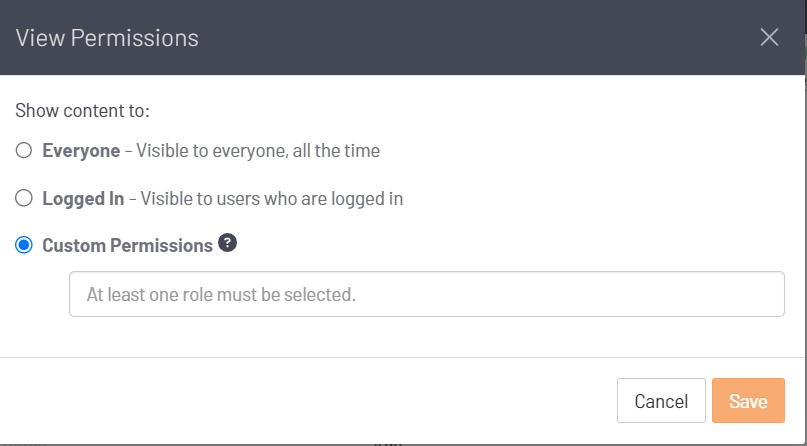Click the "Show content to:" heading
The image size is (807, 446).
click(82, 110)
